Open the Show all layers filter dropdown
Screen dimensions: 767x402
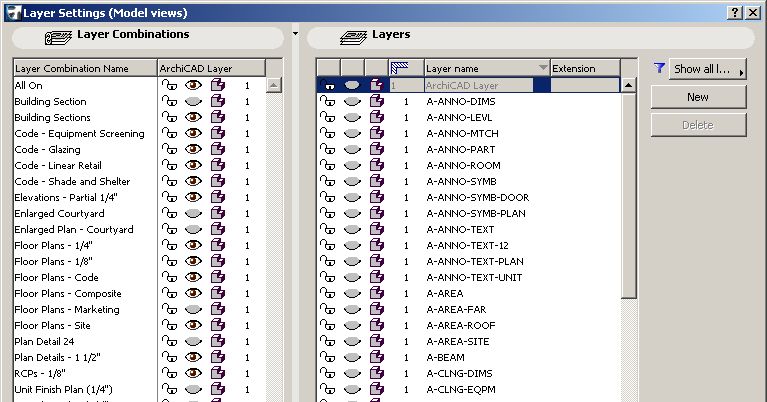(x=707, y=69)
